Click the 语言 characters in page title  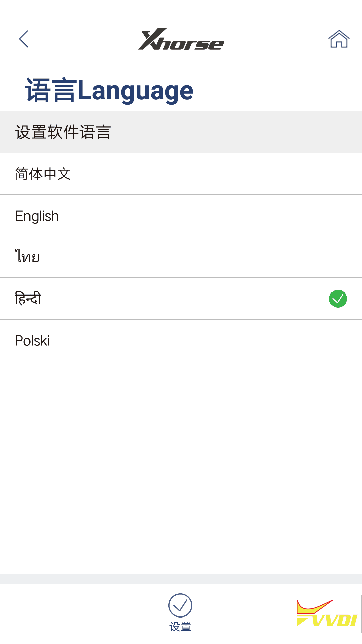click(x=51, y=91)
